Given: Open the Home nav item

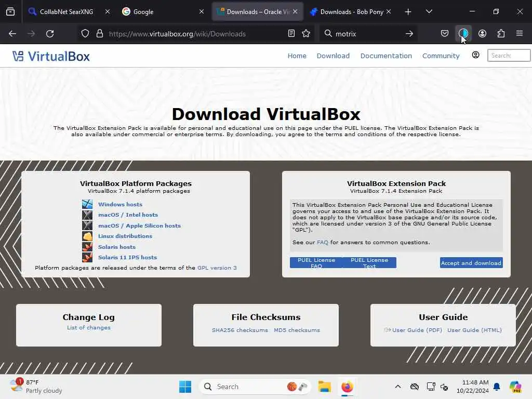Looking at the screenshot, I should pos(297,56).
